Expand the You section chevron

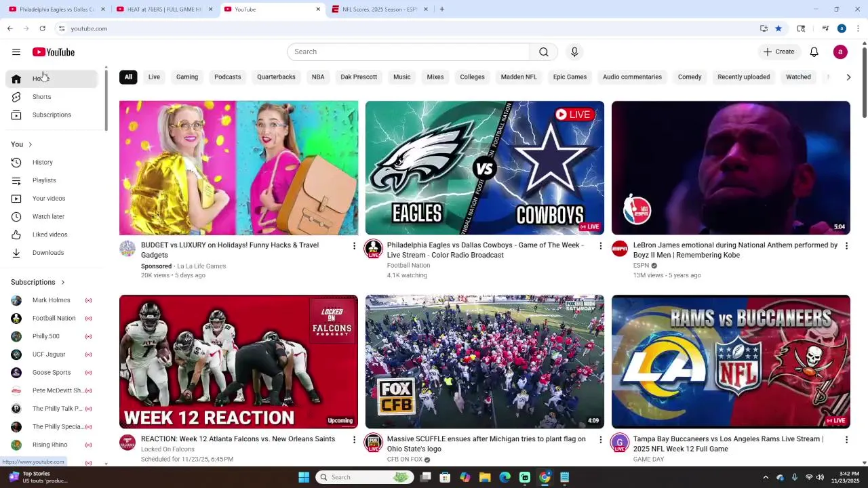click(30, 144)
